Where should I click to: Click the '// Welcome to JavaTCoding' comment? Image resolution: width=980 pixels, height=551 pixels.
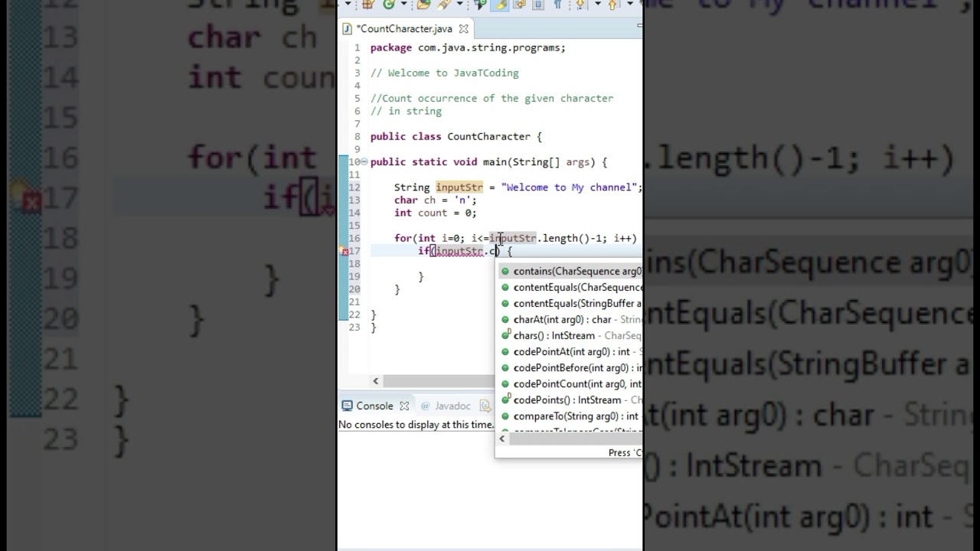pyautogui.click(x=445, y=73)
